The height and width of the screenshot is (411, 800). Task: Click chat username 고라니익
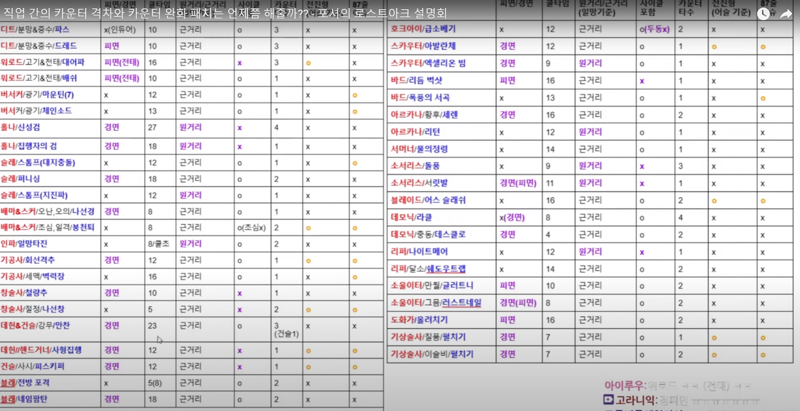point(636,399)
